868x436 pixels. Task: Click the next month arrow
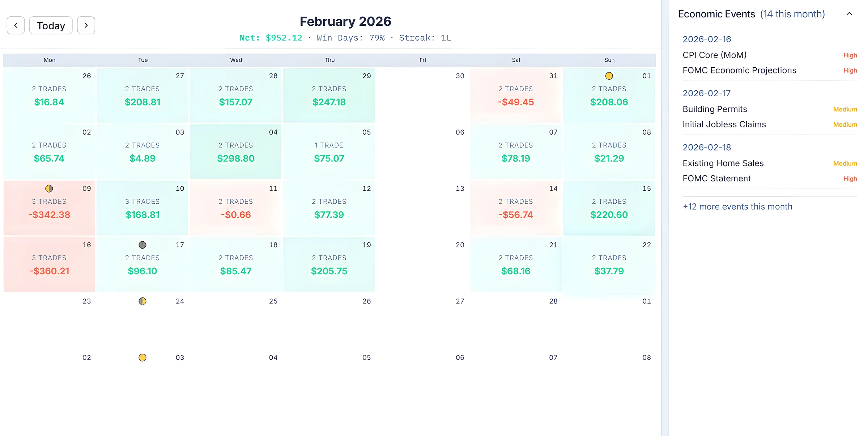pyautogui.click(x=86, y=25)
